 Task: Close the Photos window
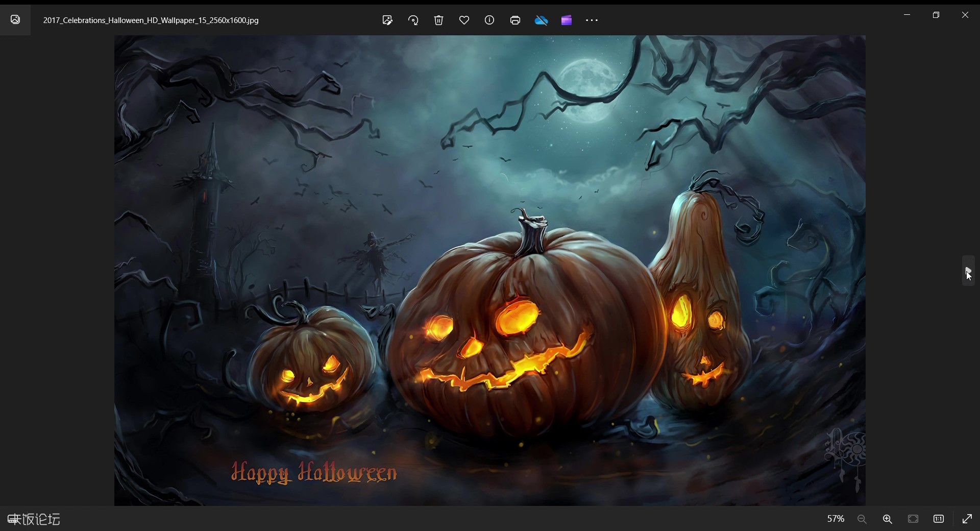point(965,15)
